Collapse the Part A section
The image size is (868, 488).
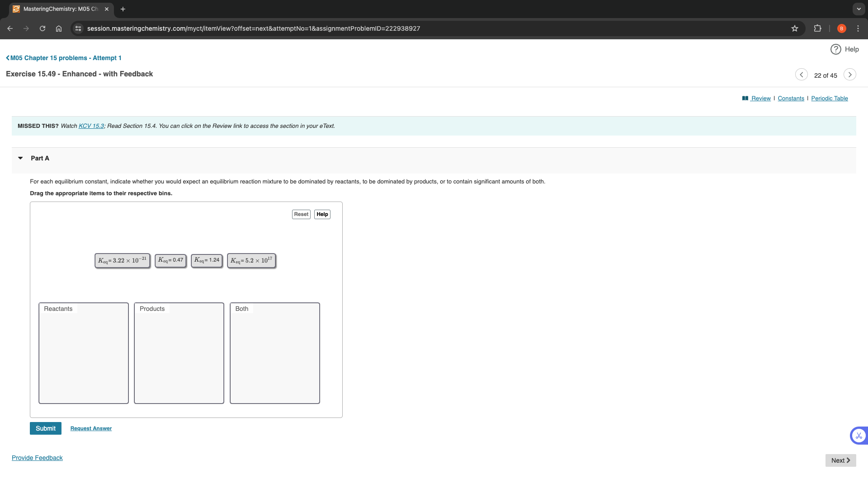pyautogui.click(x=20, y=158)
